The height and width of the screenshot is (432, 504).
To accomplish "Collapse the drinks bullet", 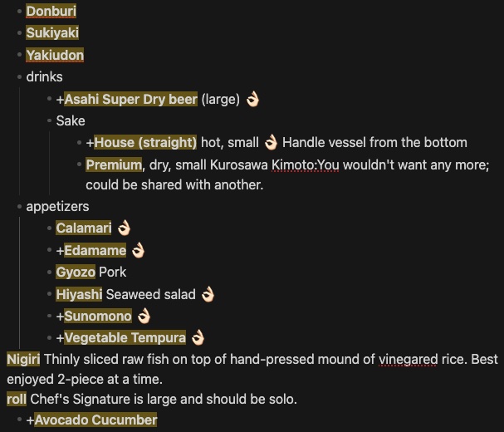I will click(18, 77).
